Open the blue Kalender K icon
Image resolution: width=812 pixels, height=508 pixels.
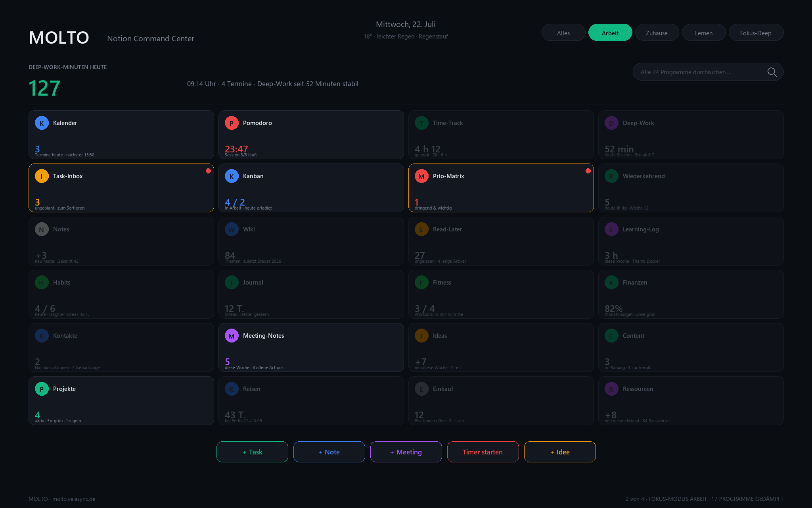42,123
